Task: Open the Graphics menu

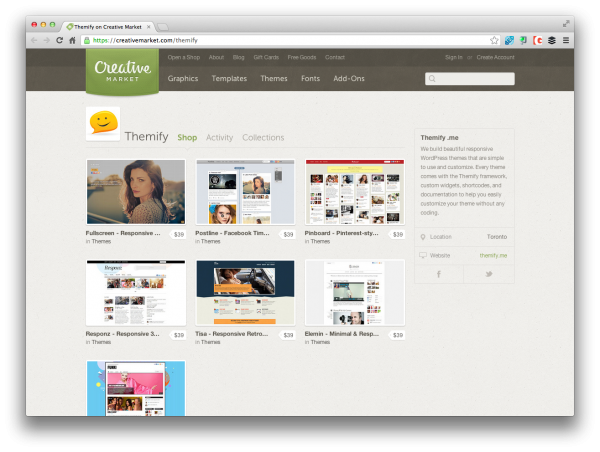Action: pos(183,78)
